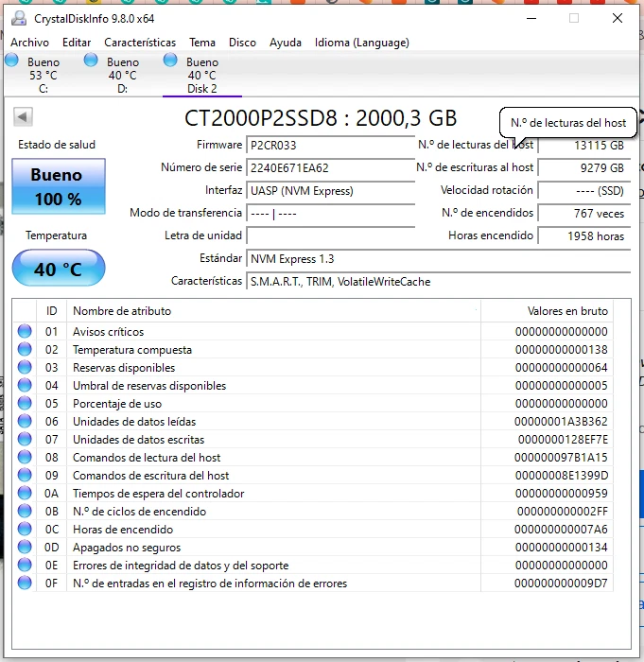Click the empty Letra de unidad field
The height and width of the screenshot is (662, 644).
pos(330,236)
